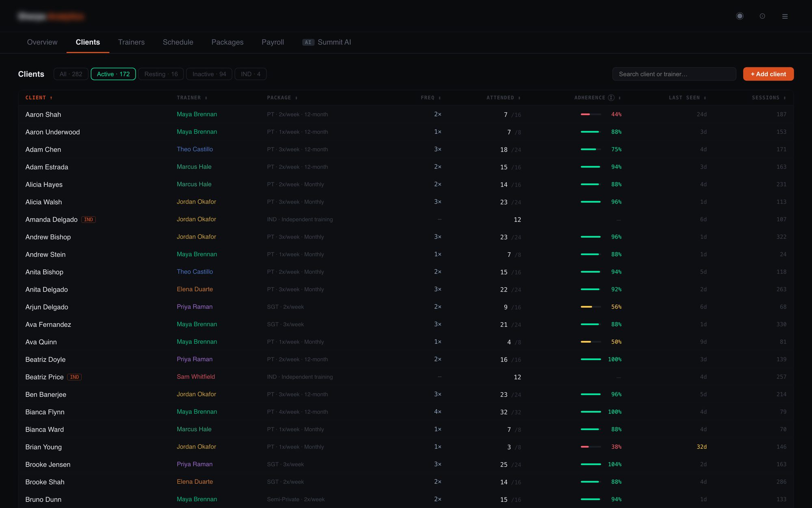Focus the Search client or trainer field
Viewport: 812px width, 508px height.
pos(674,74)
